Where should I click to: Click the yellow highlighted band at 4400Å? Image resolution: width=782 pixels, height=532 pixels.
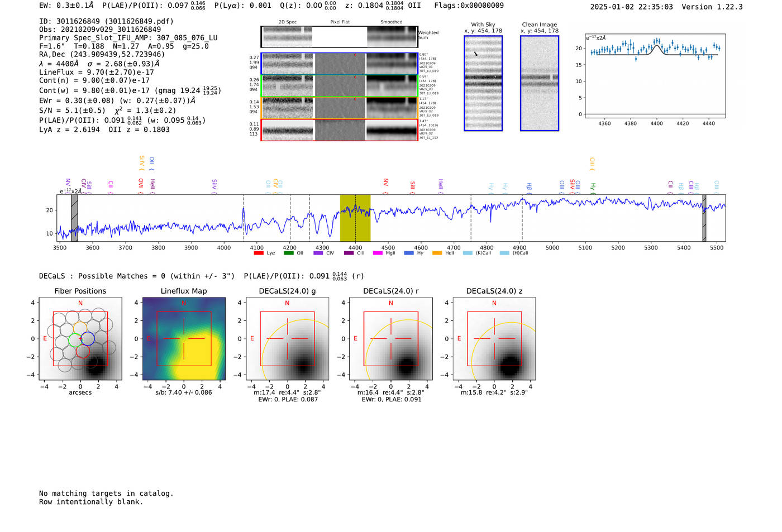tap(355, 218)
